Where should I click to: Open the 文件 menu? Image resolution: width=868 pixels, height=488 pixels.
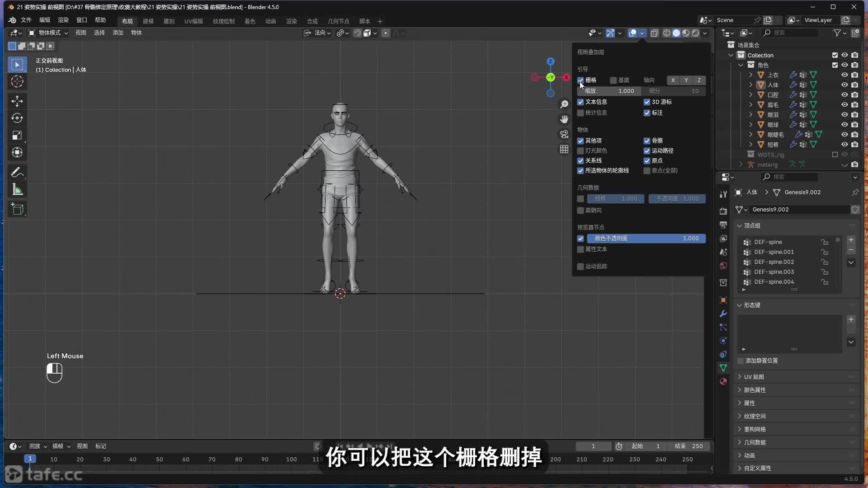click(26, 20)
